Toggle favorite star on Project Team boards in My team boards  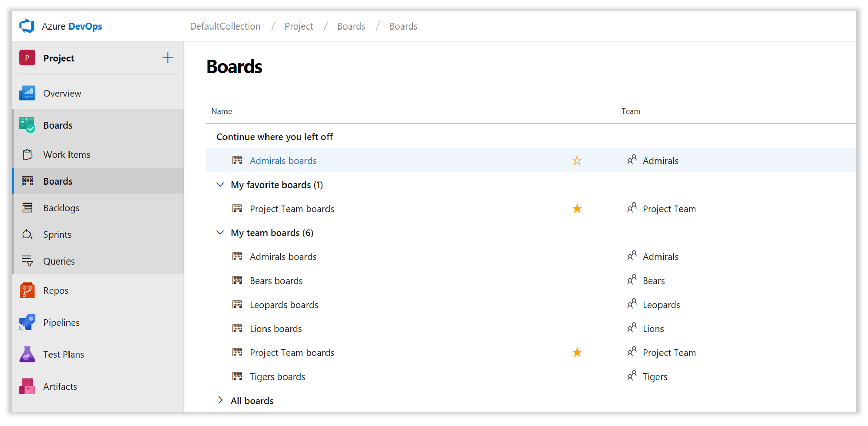(577, 352)
